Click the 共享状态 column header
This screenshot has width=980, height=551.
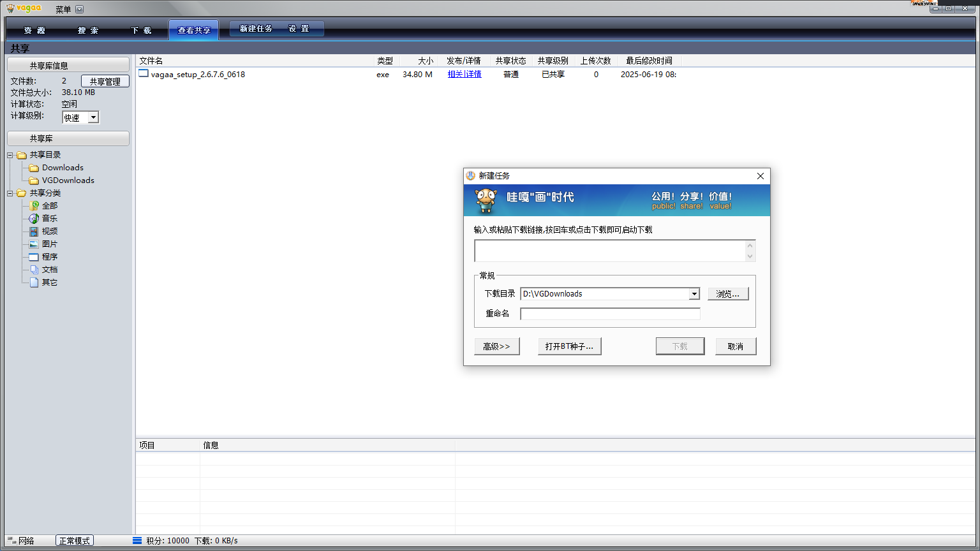(511, 61)
